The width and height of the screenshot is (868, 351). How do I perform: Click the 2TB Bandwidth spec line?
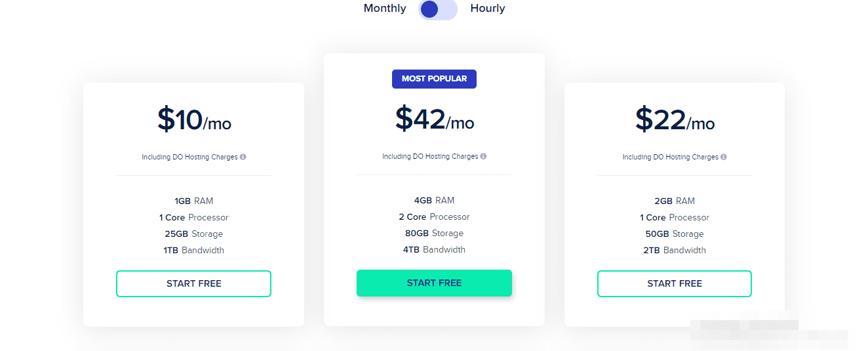[x=675, y=251]
